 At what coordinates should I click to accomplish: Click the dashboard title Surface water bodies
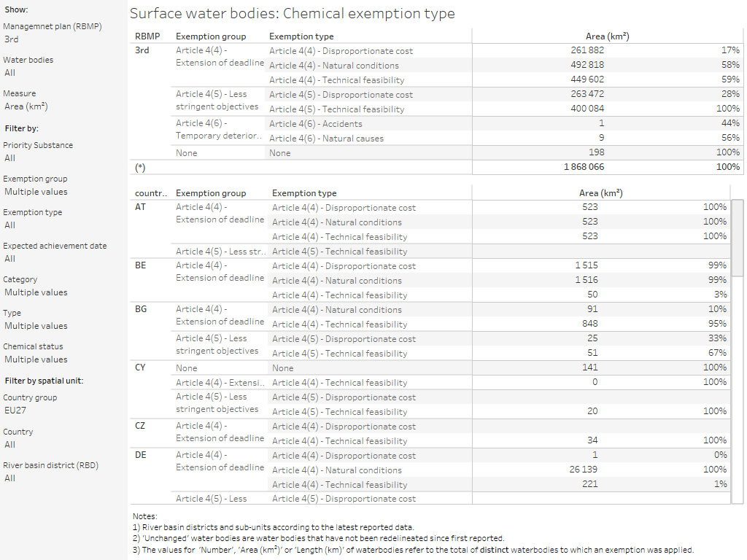click(x=292, y=13)
